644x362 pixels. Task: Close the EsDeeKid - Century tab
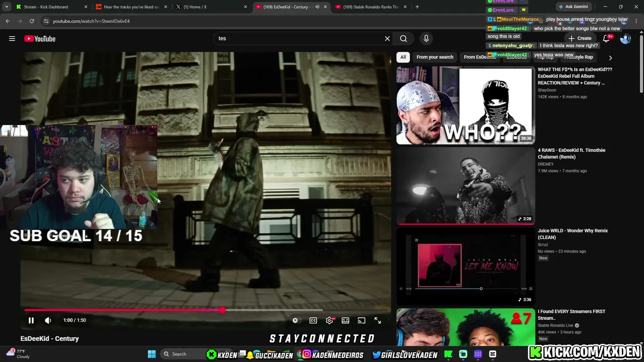click(x=325, y=7)
